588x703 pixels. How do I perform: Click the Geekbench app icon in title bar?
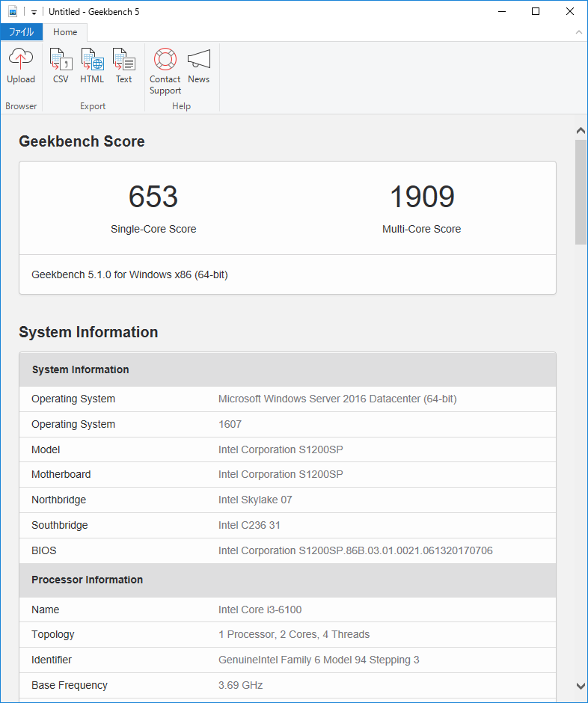point(13,12)
